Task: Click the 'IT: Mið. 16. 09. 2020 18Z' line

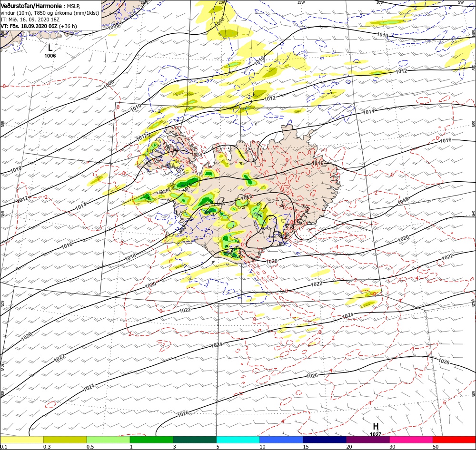Action: pos(30,20)
